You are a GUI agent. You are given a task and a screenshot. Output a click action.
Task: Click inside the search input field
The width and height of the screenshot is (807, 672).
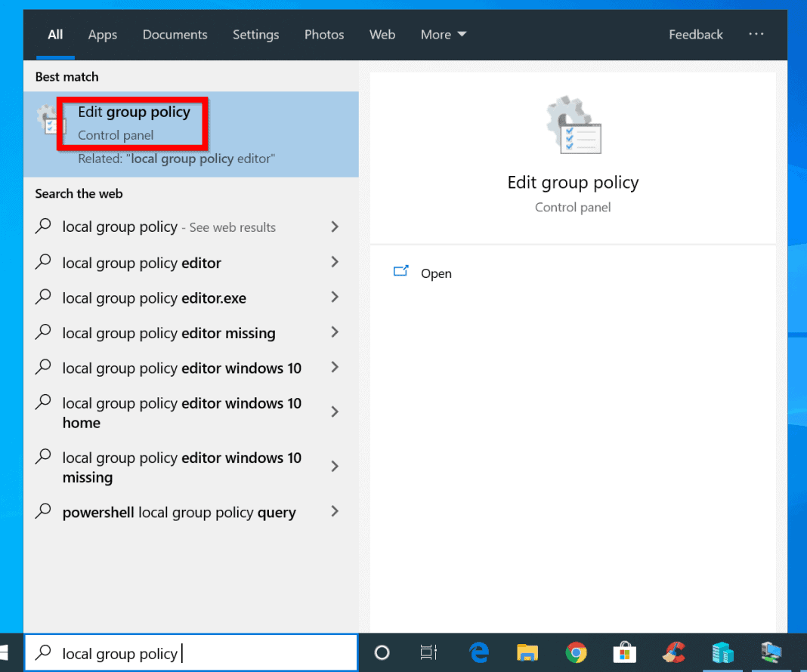189,652
